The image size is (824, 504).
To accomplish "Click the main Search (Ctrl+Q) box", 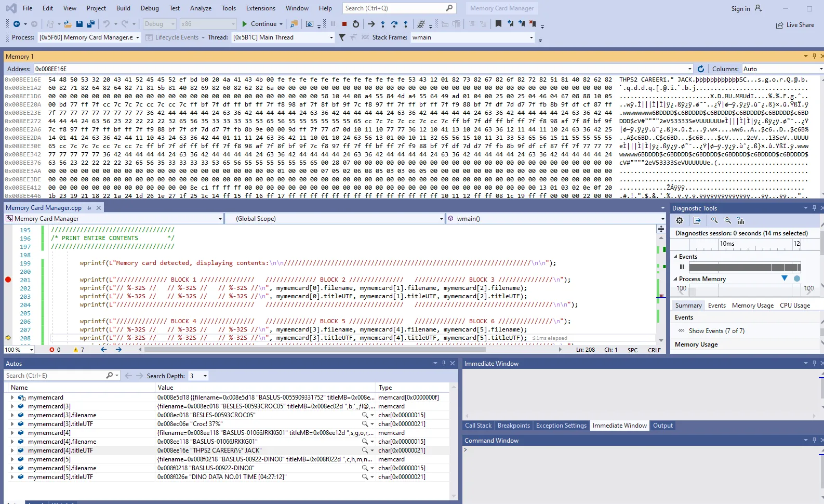I will point(400,8).
